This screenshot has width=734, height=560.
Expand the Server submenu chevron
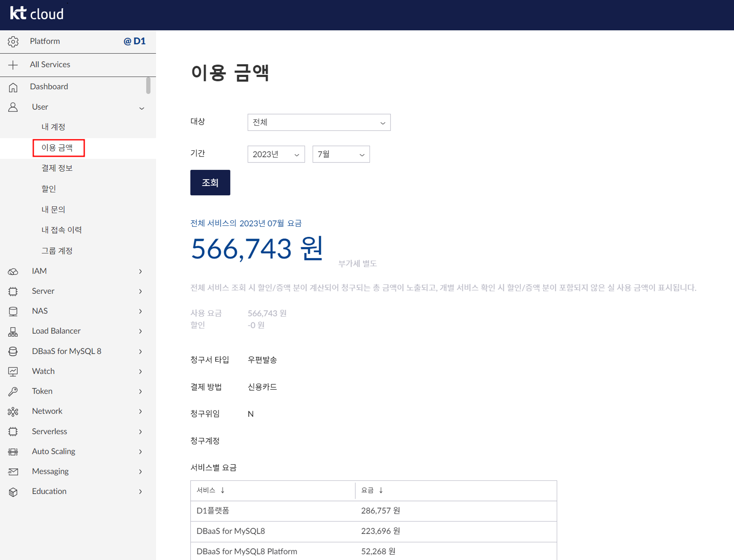[141, 291]
